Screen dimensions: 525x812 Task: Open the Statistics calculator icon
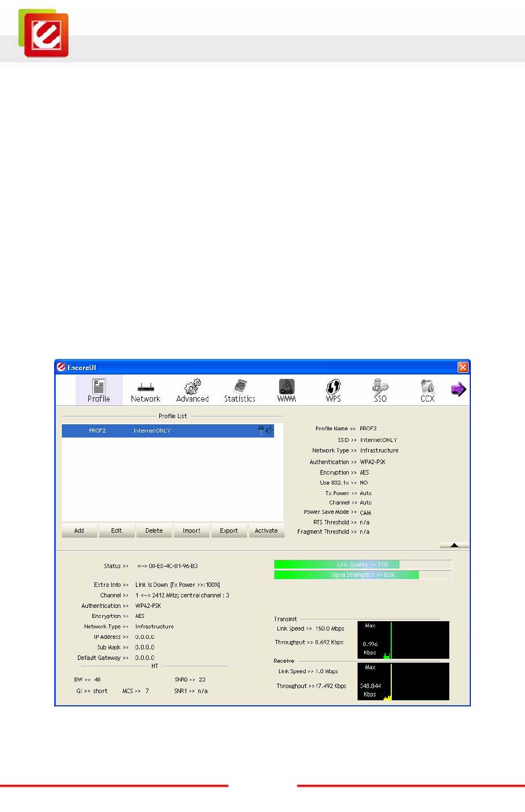(x=240, y=386)
